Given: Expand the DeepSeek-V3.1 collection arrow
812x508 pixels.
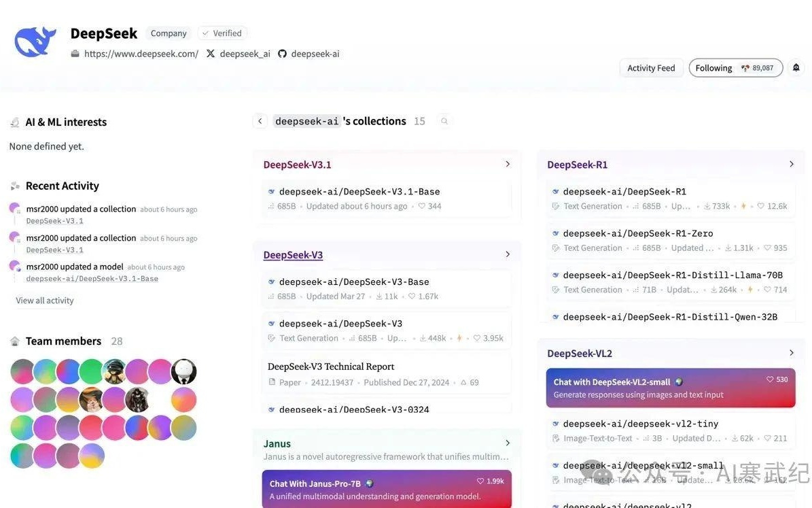Looking at the screenshot, I should click(x=508, y=165).
